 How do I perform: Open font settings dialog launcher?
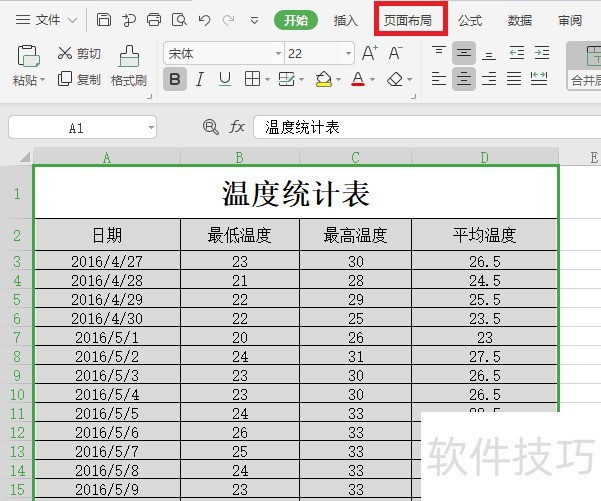pyautogui.click(x=413, y=97)
